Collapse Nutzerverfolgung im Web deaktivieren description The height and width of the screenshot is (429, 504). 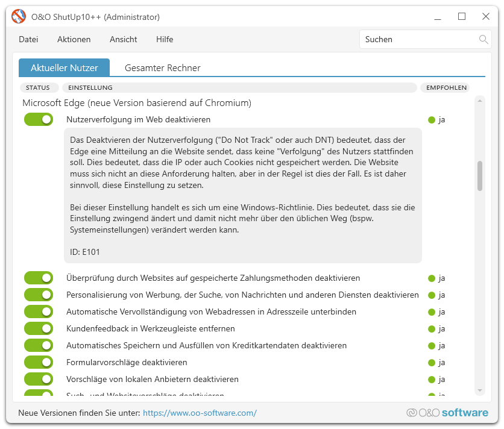click(x=139, y=119)
